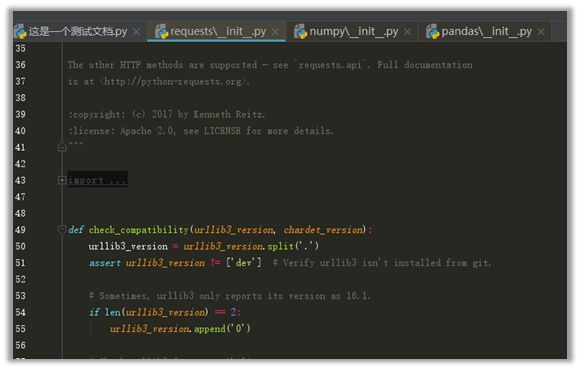Close the 这是一个测试文档.py tab
580x370 pixels.
coord(136,32)
